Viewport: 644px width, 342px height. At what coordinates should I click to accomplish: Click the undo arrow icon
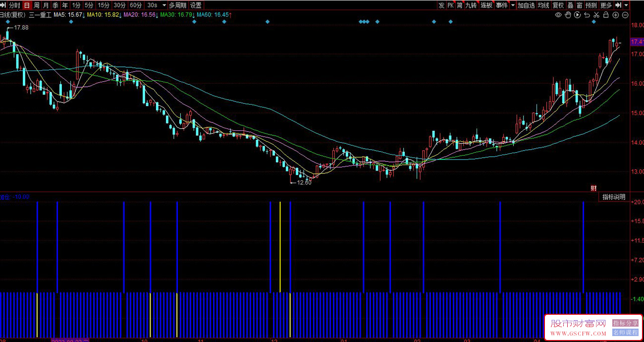(x=587, y=15)
